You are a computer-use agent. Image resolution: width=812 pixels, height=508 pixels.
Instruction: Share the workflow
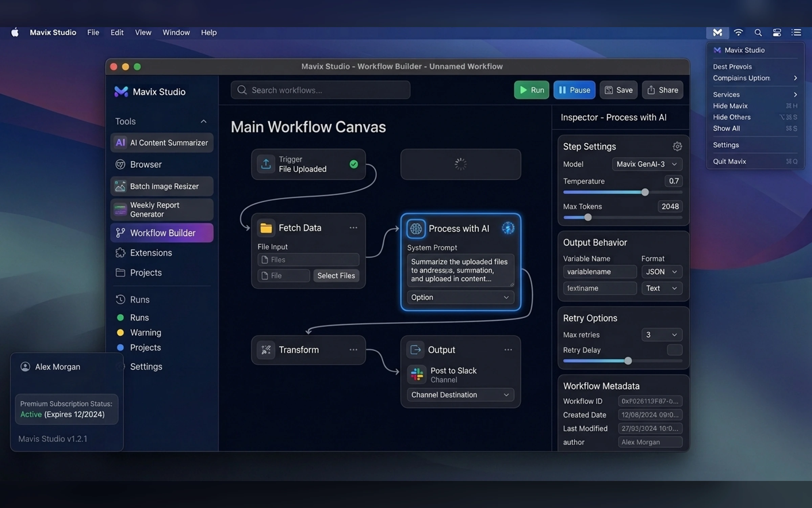(x=662, y=90)
